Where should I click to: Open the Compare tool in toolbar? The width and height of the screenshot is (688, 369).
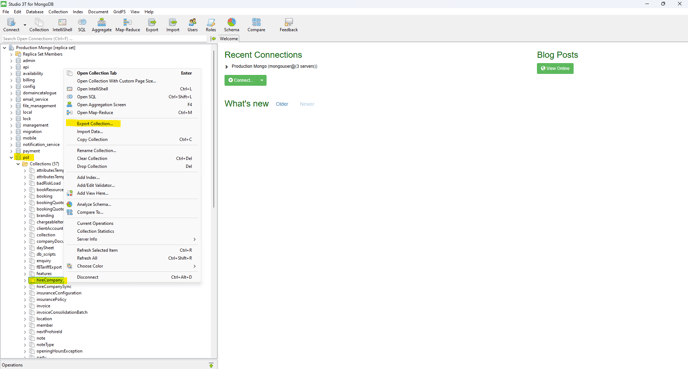(x=256, y=25)
